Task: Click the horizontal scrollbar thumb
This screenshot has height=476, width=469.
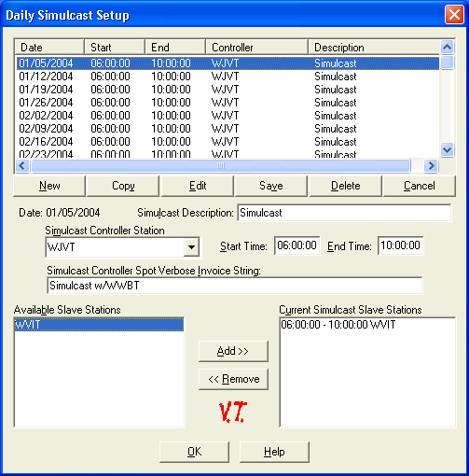Action: click(221, 165)
